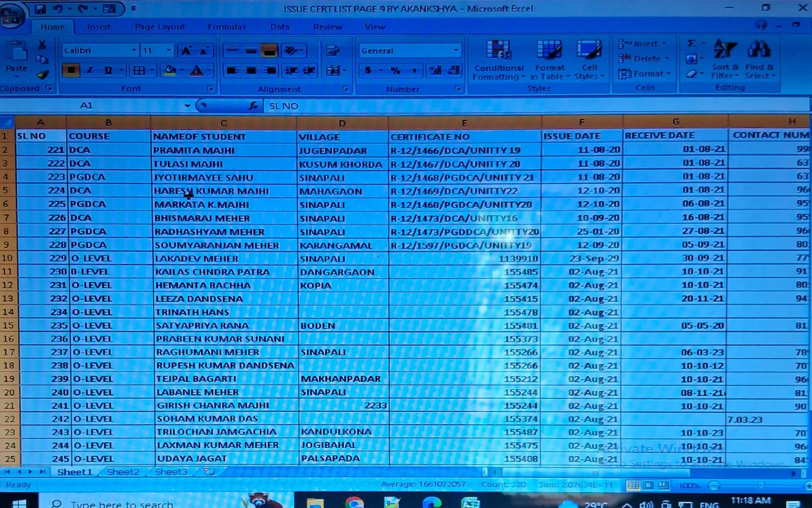Viewport: 812px width, 508px height.
Task: Expand the General number format dropdown
Action: tap(456, 51)
